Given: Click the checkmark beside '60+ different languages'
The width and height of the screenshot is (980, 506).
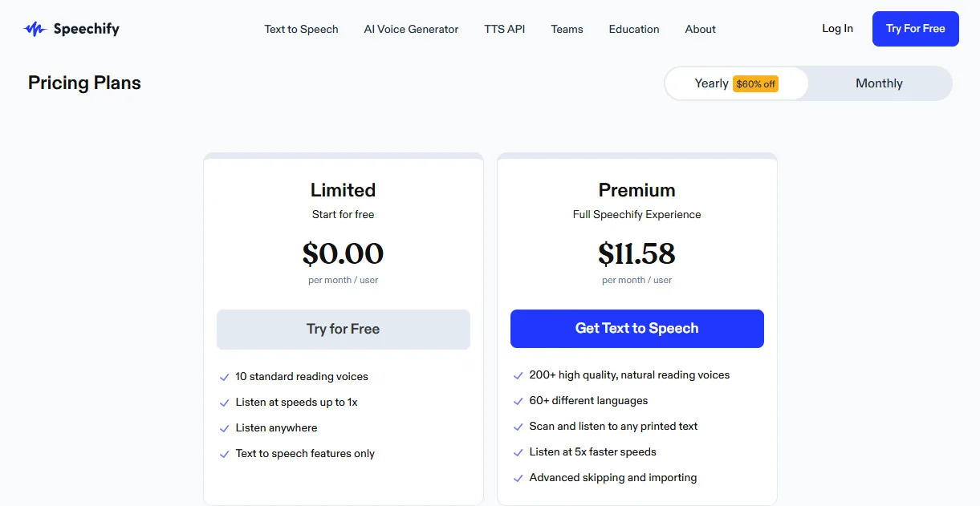Looking at the screenshot, I should pyautogui.click(x=518, y=400).
